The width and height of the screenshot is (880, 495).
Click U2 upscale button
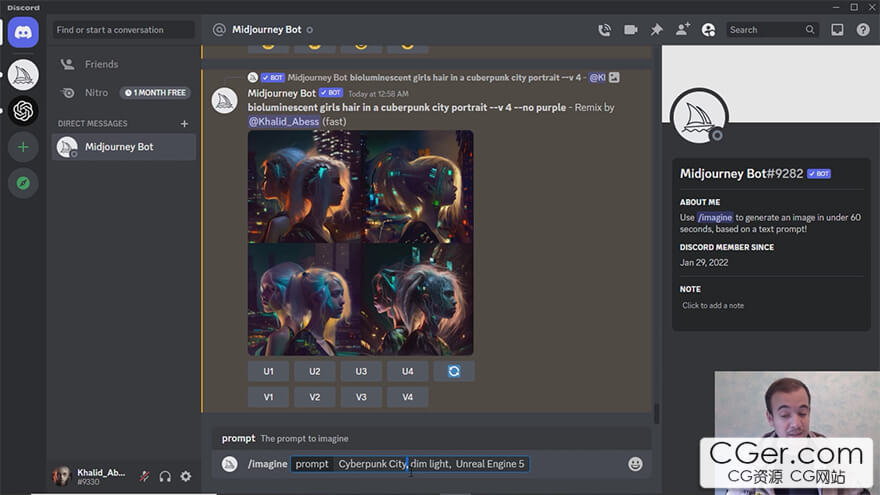315,371
